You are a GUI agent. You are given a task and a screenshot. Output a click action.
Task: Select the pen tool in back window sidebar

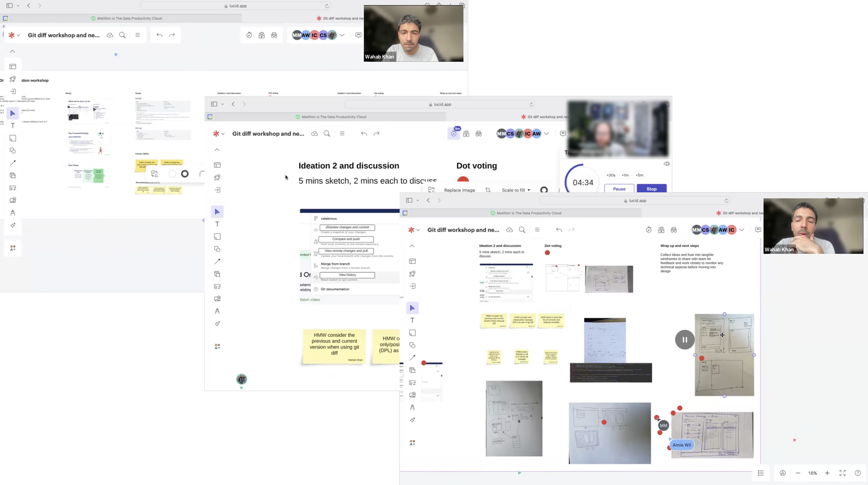pyautogui.click(x=13, y=213)
